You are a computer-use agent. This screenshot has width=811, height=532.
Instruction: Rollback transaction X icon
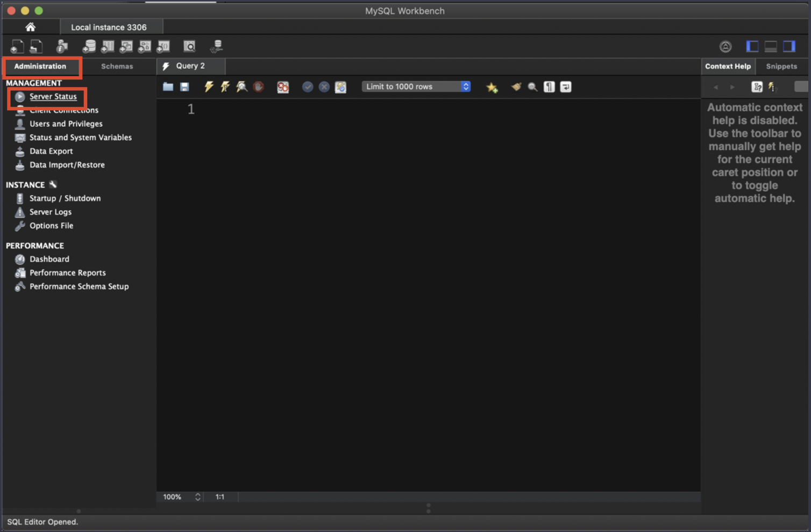[x=324, y=87]
